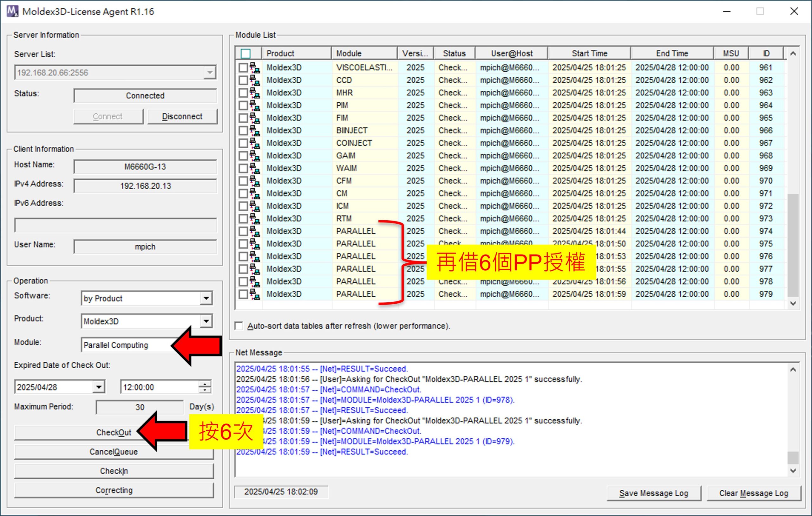Check the PARALLEL ID 979 row checkbox

coord(243,294)
